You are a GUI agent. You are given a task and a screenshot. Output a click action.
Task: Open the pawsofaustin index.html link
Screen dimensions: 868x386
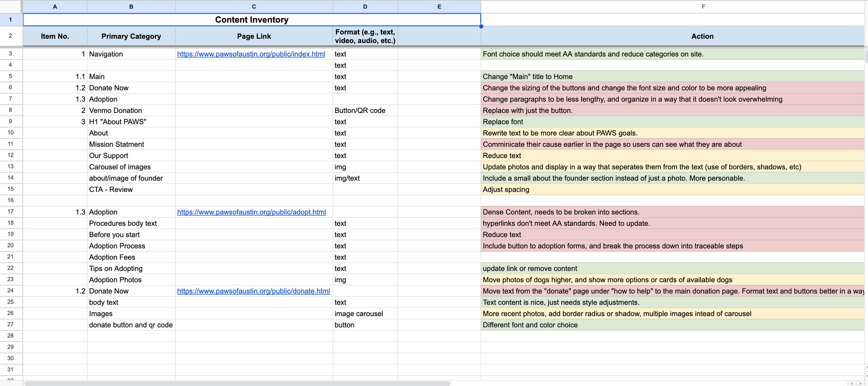tap(251, 54)
